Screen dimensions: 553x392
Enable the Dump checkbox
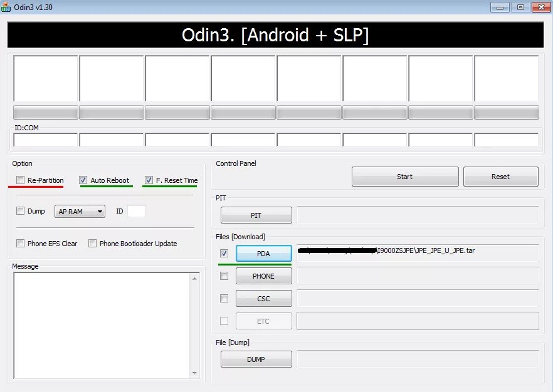click(x=21, y=211)
